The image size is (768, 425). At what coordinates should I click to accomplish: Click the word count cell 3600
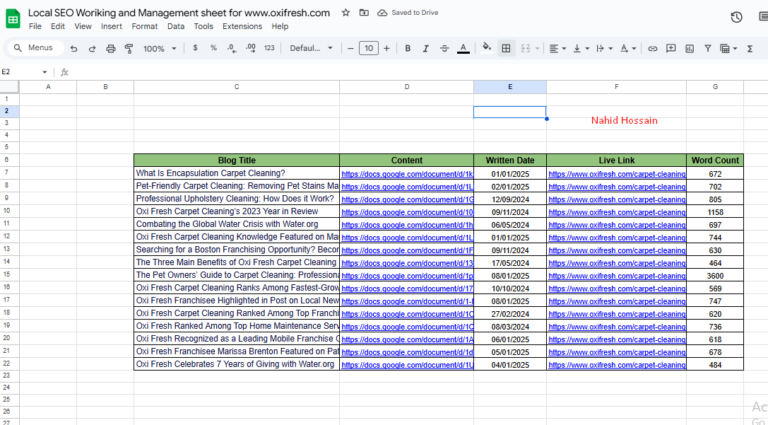715,276
